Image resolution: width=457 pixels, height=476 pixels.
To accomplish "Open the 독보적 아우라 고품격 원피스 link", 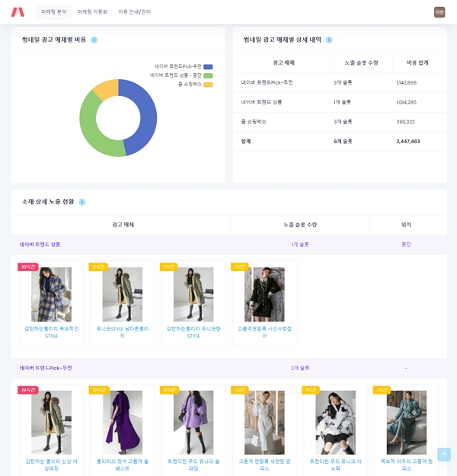I will coord(406,463).
